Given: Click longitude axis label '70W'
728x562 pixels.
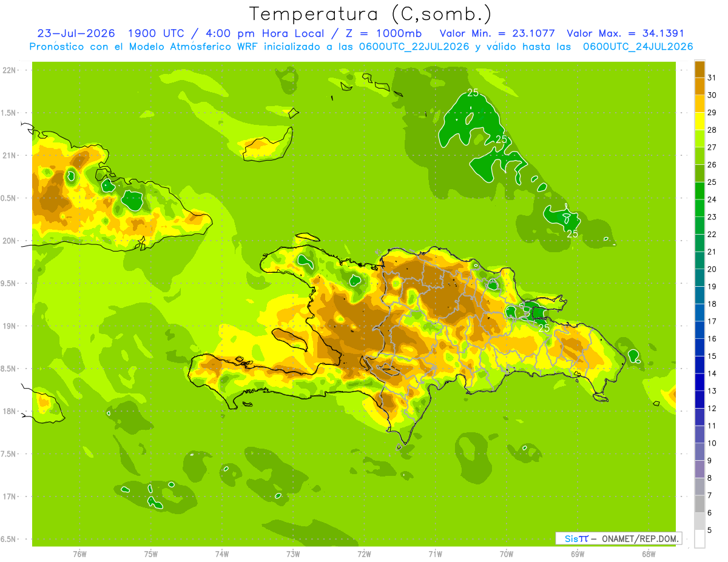Looking at the screenshot, I should click(506, 554).
